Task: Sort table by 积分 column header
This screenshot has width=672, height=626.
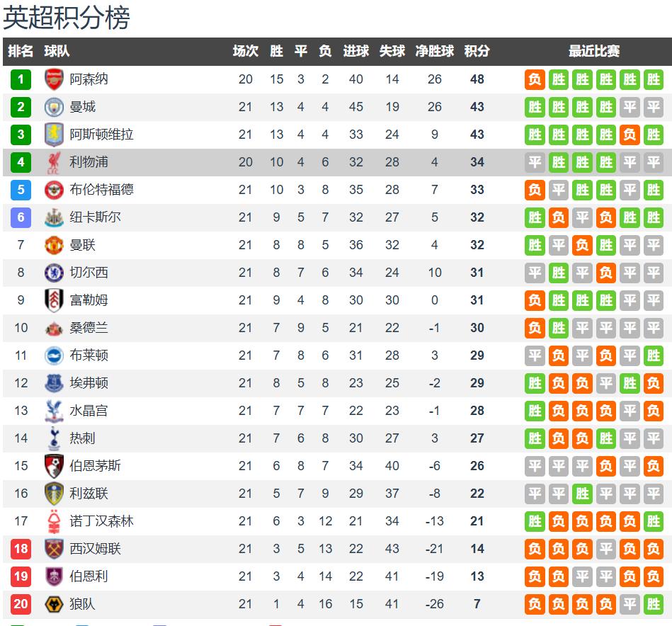Action: (x=477, y=51)
